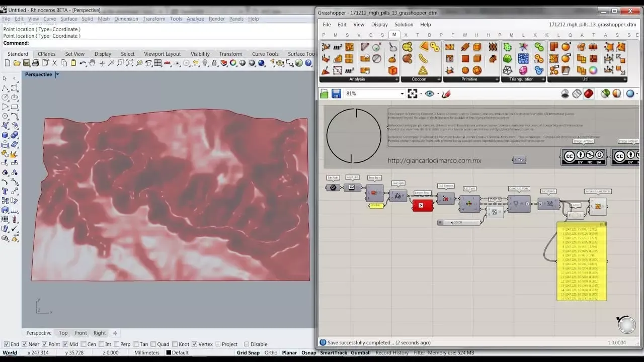Image resolution: width=644 pixels, height=362 pixels.
Task: Click the black Default layer color swatch
Action: 169,352
